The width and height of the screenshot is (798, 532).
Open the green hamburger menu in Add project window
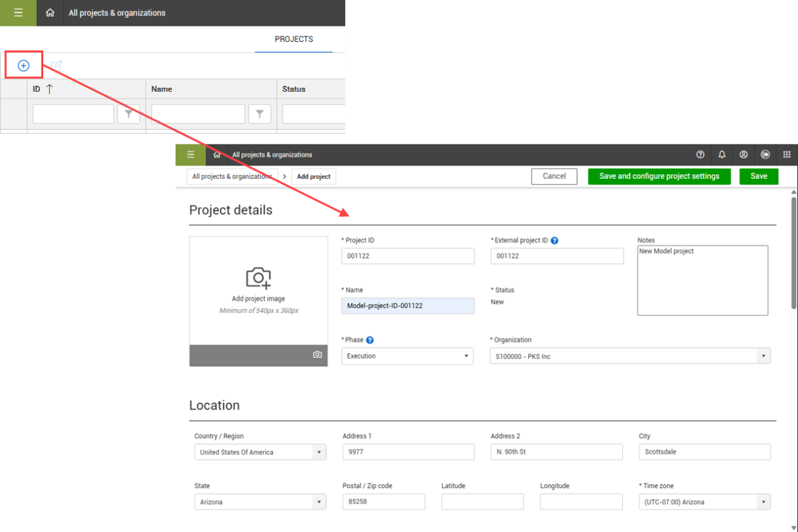tap(191, 155)
